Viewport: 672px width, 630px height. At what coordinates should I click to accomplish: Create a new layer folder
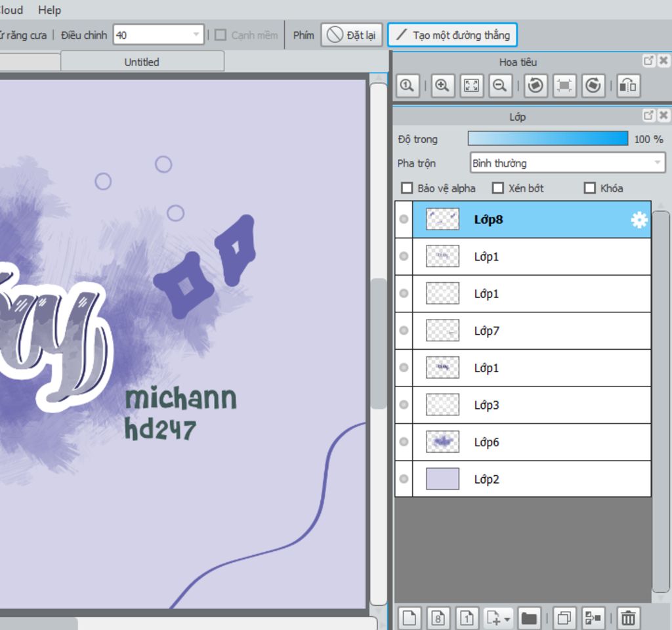click(529, 618)
